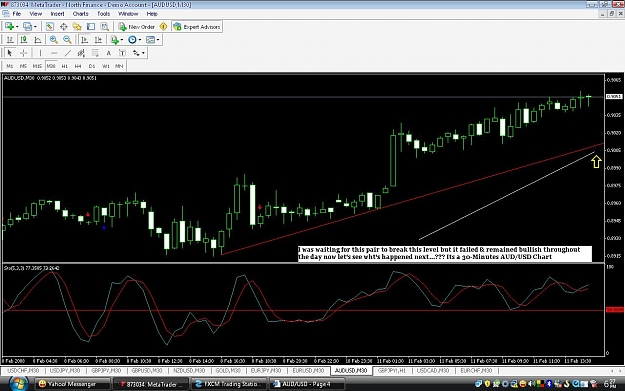The height and width of the screenshot is (391, 625).
Task: Select the Crosshair tool
Action: pos(24,53)
